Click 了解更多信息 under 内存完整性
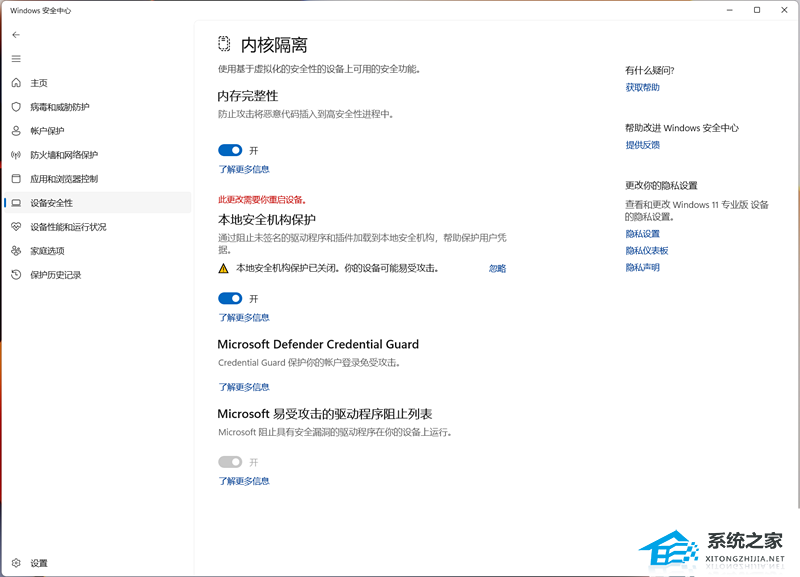This screenshot has height=577, width=800. [244, 169]
